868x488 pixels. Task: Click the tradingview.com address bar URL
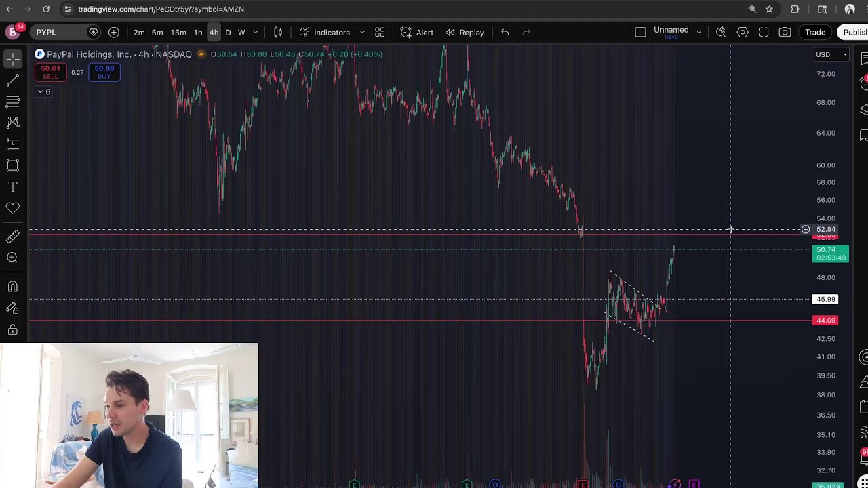click(161, 9)
